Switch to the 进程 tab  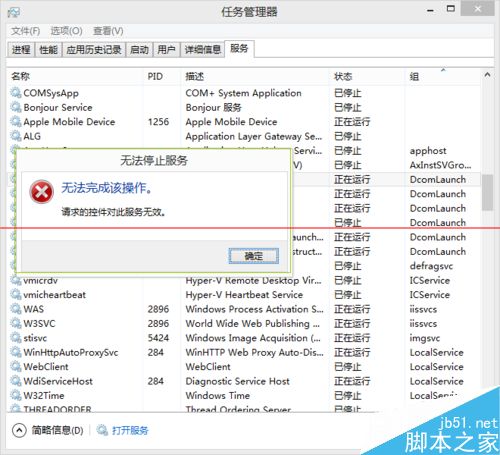click(x=21, y=50)
